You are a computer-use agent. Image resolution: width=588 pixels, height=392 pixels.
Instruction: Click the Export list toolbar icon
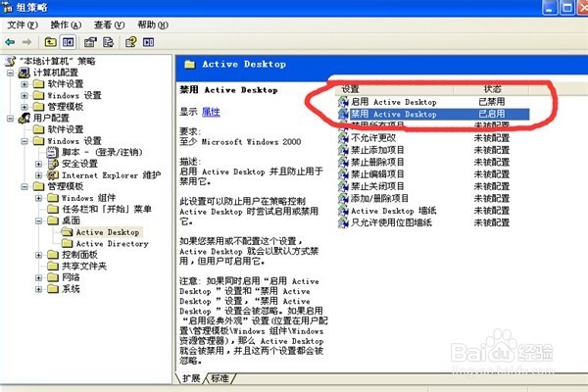coord(108,42)
